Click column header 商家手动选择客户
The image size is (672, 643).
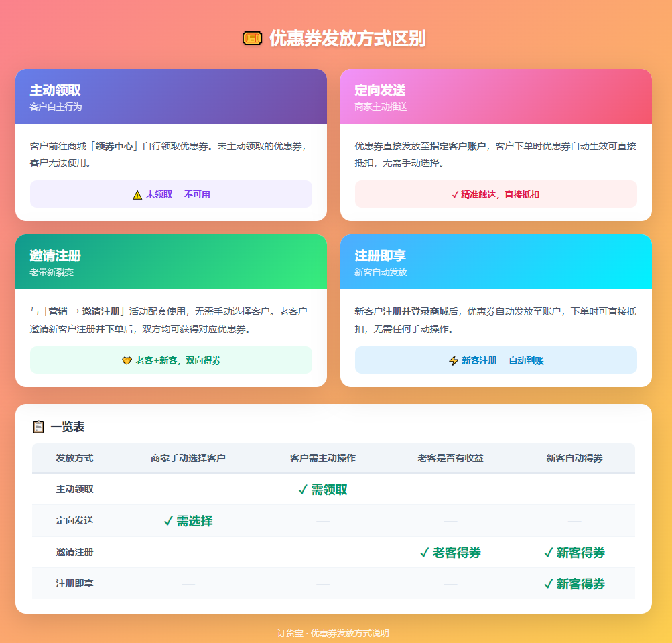point(188,458)
